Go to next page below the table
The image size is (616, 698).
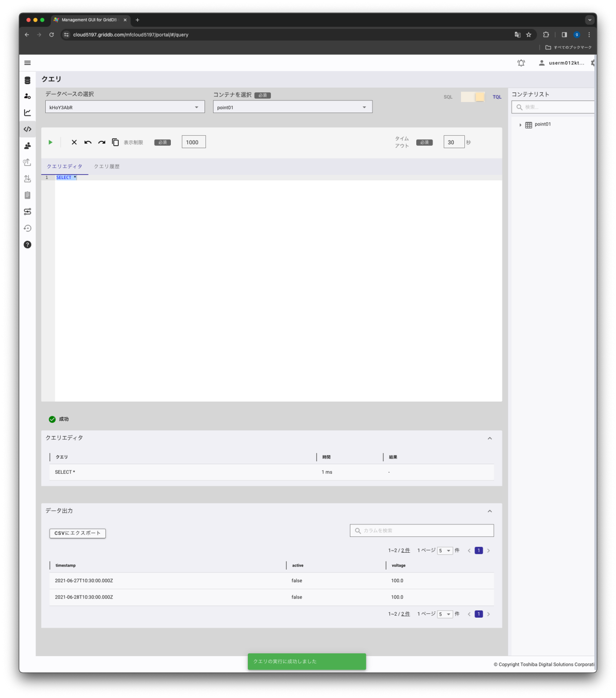(488, 614)
